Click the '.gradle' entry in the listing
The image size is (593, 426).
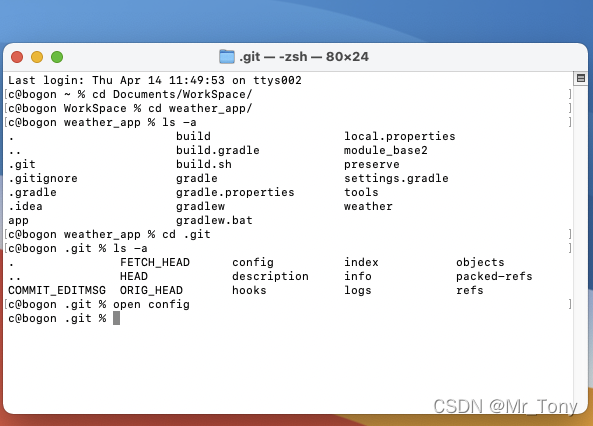click(x=33, y=192)
